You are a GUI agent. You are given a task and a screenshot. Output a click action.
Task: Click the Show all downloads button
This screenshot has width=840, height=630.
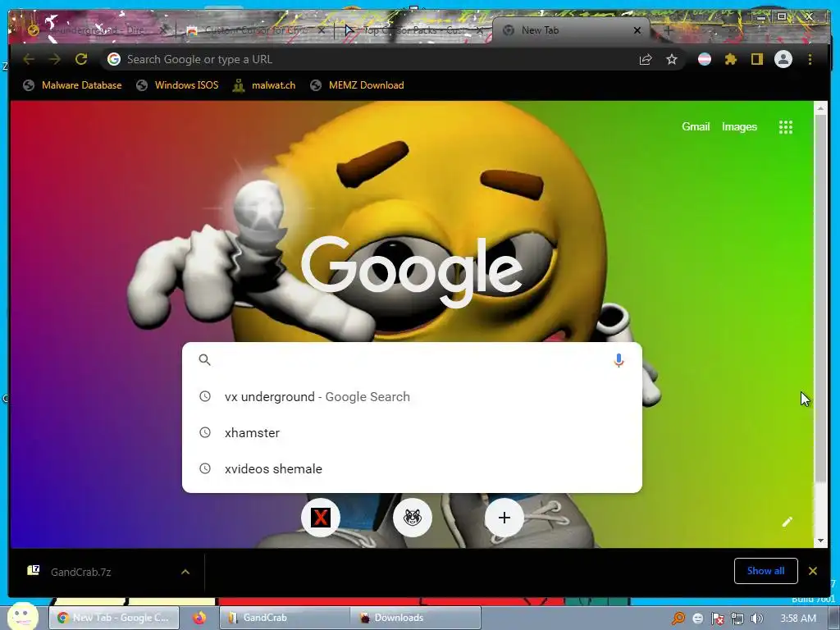tap(765, 571)
